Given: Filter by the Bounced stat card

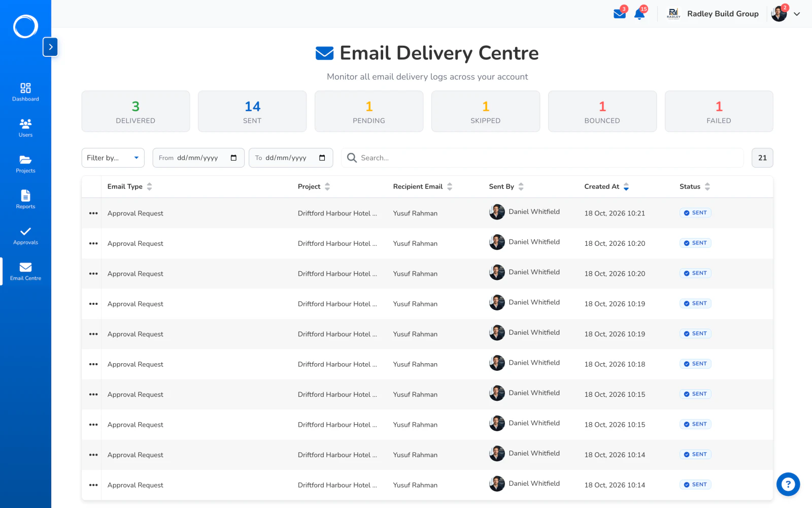Looking at the screenshot, I should tap(602, 111).
